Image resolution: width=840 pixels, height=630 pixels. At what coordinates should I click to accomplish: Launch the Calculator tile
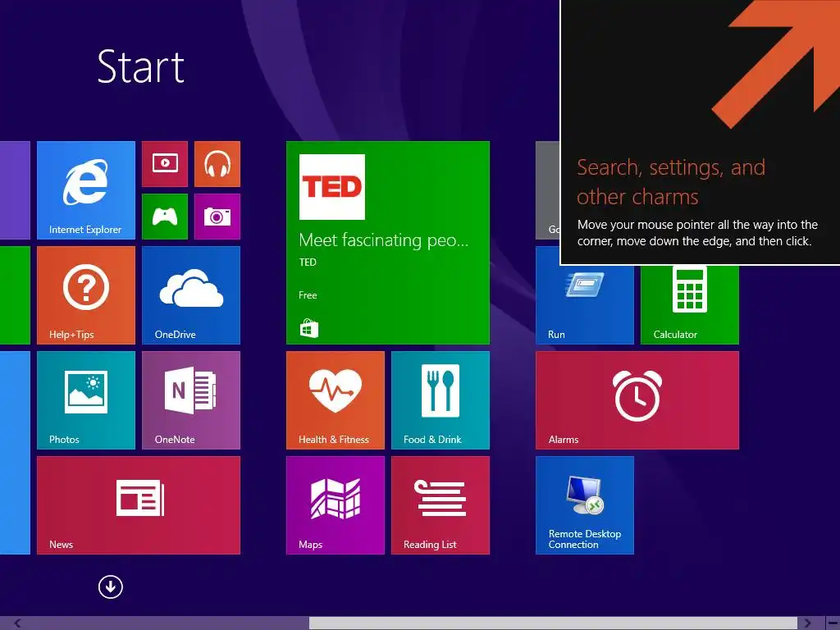tap(689, 305)
